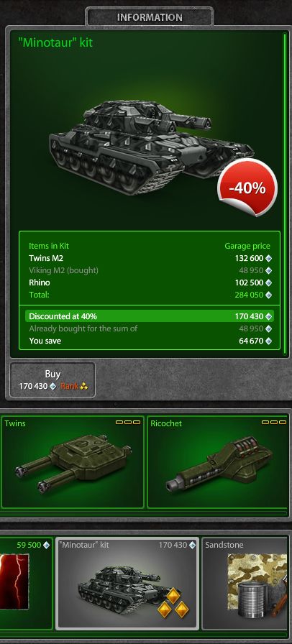The image size is (292, 644).
Task: Click the information panel vertical scrollbar
Action: pos(285,193)
